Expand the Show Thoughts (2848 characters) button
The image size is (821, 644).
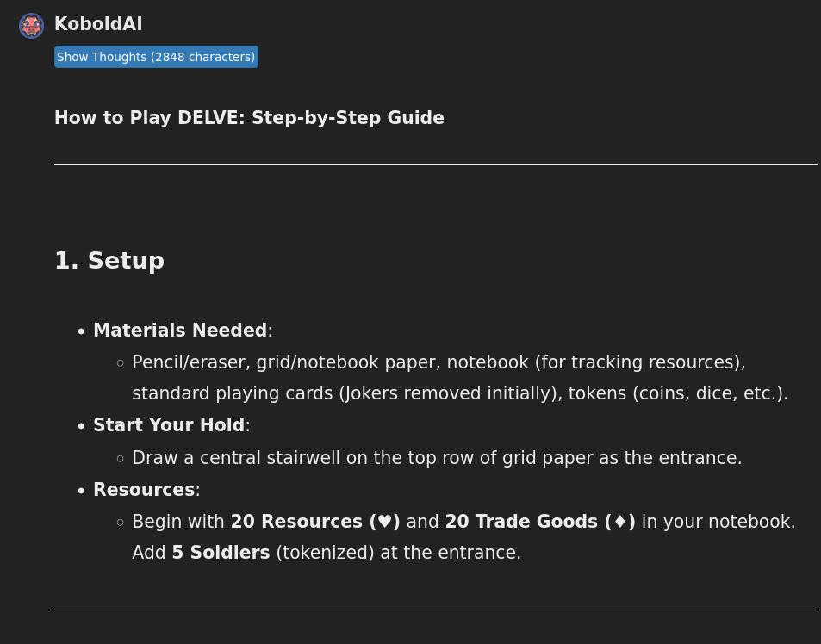156,57
